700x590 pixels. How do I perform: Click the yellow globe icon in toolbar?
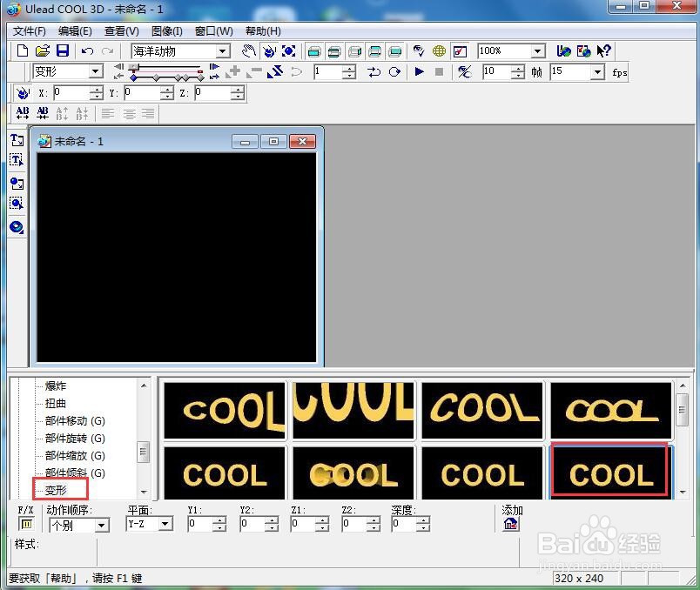(x=439, y=50)
